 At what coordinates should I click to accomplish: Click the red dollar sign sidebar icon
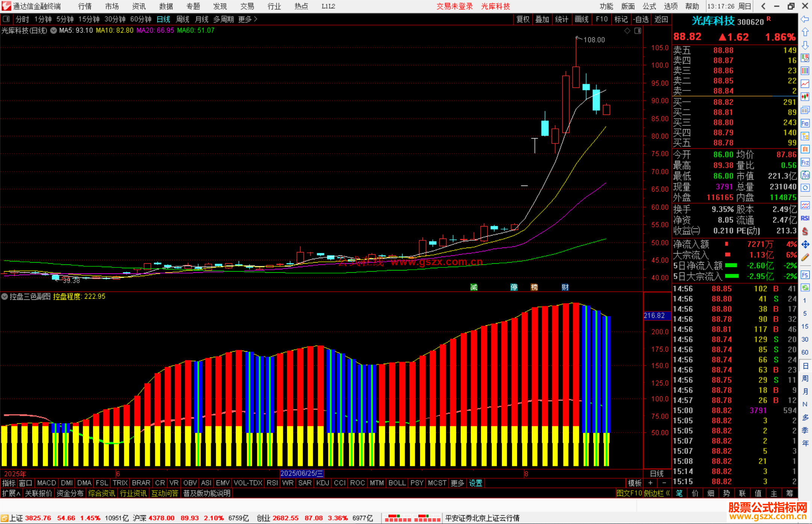(805, 231)
